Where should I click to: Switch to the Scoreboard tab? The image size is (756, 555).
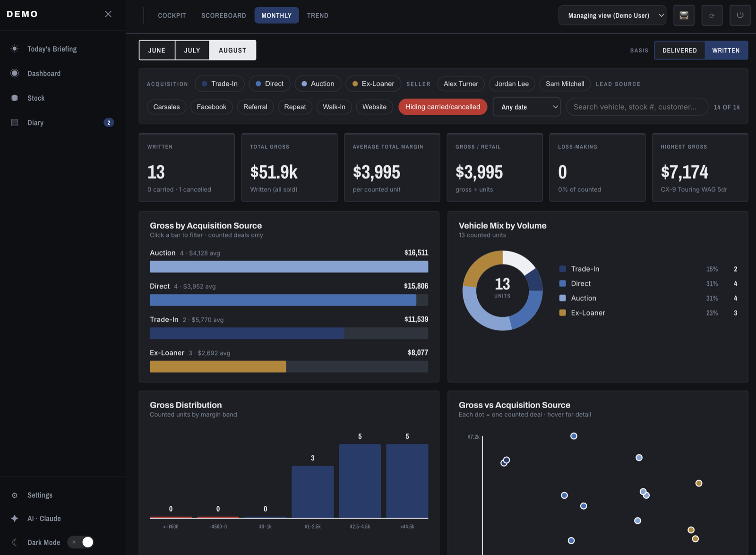click(x=223, y=16)
